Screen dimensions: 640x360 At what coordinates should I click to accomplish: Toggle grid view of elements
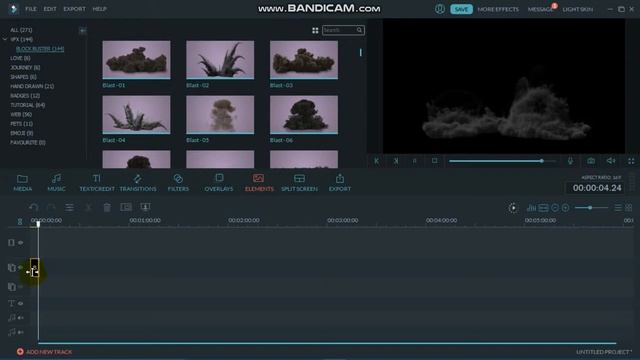click(315, 30)
